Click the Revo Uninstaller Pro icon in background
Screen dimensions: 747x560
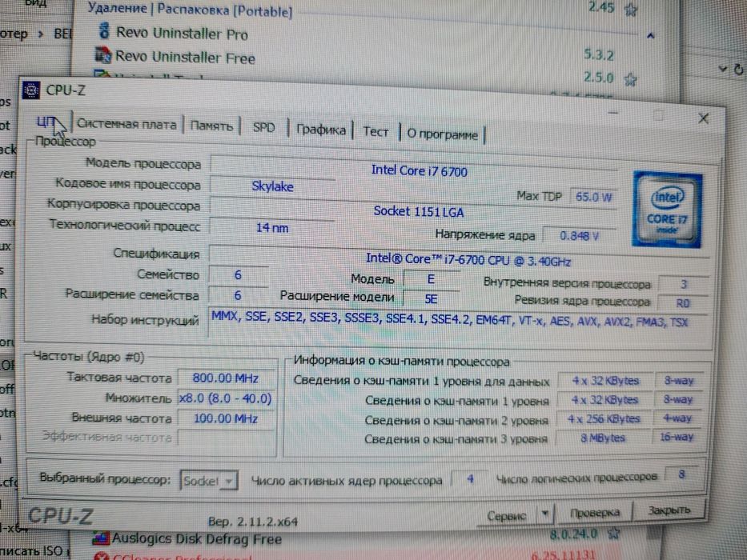pos(104,31)
